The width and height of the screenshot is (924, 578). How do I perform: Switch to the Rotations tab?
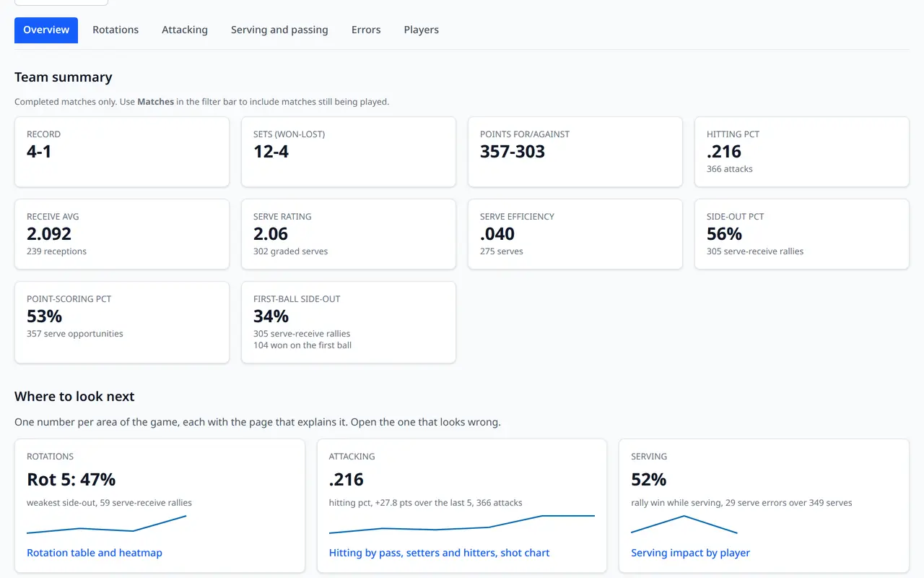[x=115, y=30]
